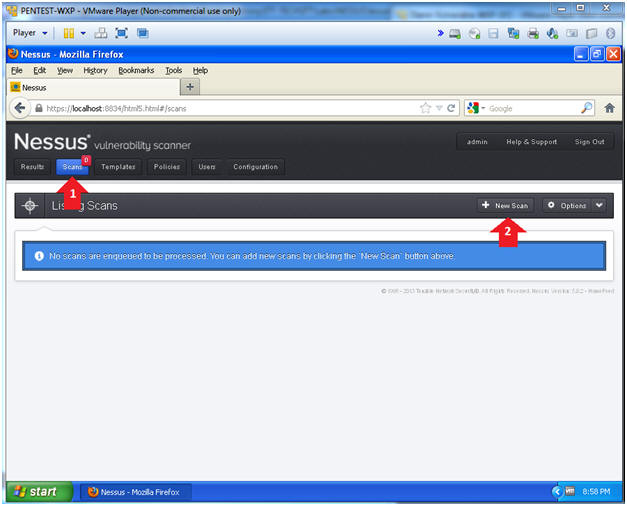Click the Bluetooth device icon
Image resolution: width=627 pixels, height=506 pixels.
[610, 34]
